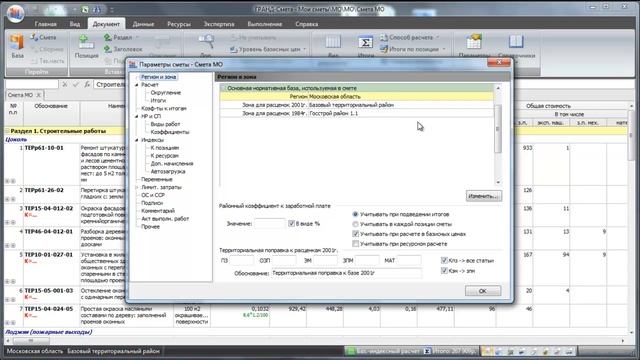This screenshot has width=640, height=360.
Task: Open Итоги по позиции dropdown arrow
Action: (x=444, y=49)
